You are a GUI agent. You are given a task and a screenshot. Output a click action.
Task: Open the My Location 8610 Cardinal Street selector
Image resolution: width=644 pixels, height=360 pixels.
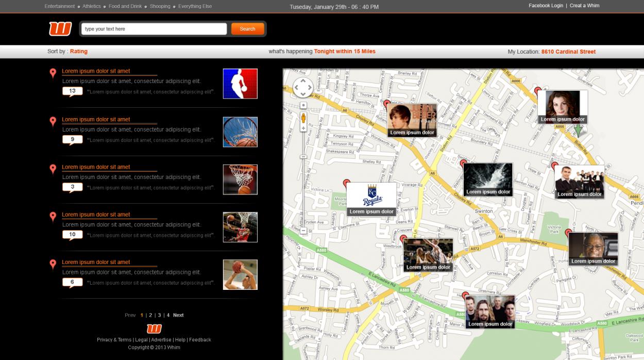coord(568,52)
